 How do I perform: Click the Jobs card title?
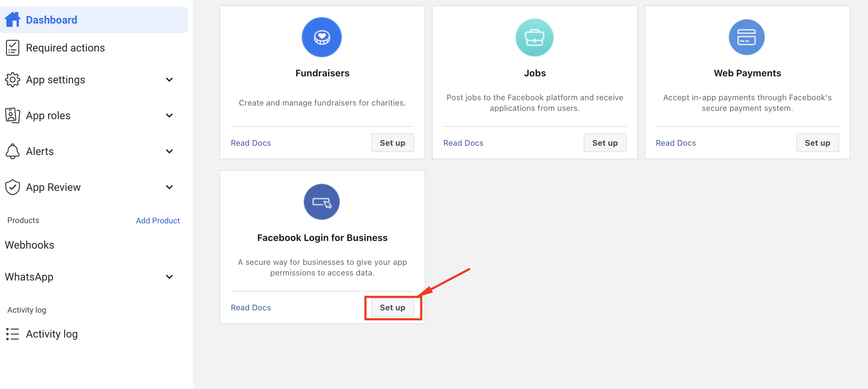(535, 73)
